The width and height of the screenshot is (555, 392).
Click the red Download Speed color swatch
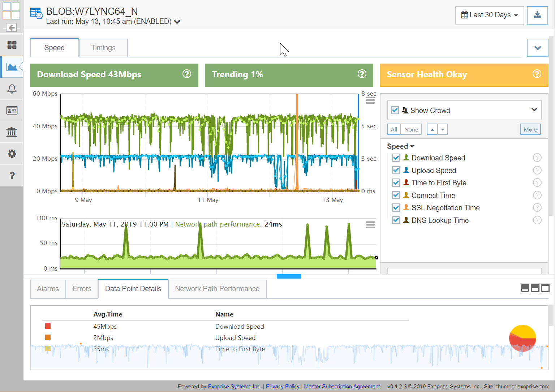pos(48,326)
